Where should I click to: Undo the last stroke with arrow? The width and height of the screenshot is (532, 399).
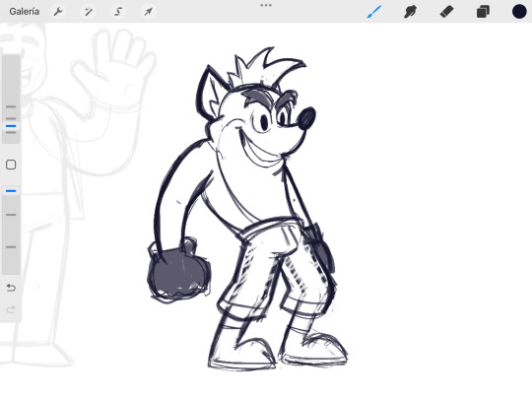(x=11, y=288)
